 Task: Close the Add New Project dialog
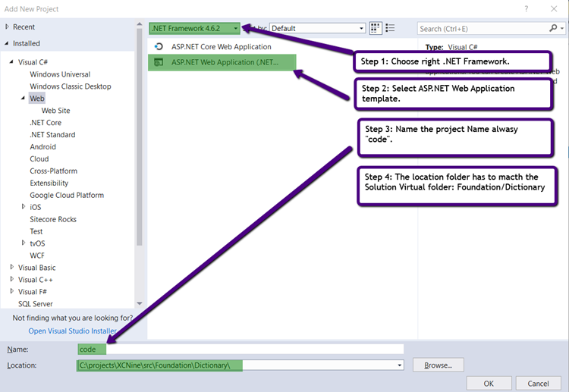[x=554, y=8]
